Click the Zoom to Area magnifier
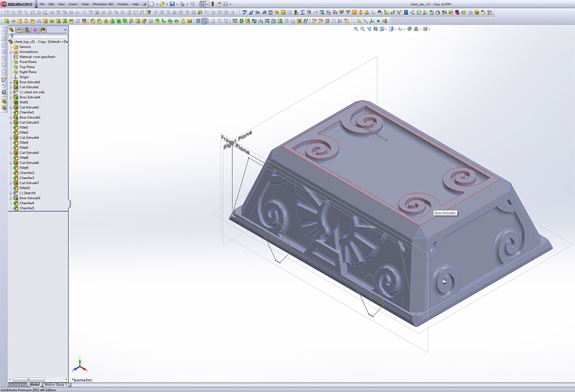 pos(363,29)
